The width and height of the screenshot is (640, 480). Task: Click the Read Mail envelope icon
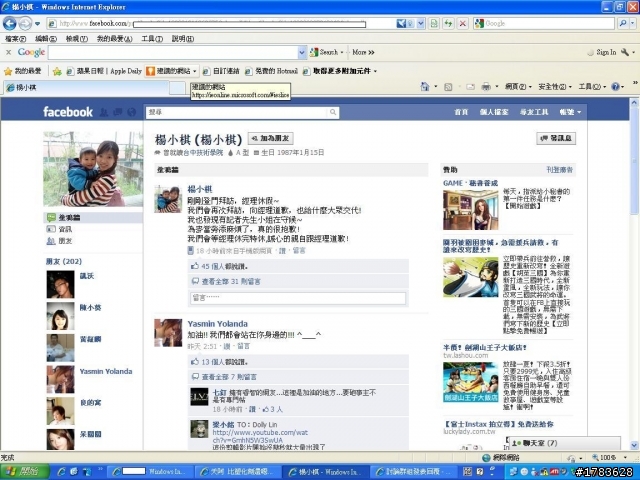[471, 87]
